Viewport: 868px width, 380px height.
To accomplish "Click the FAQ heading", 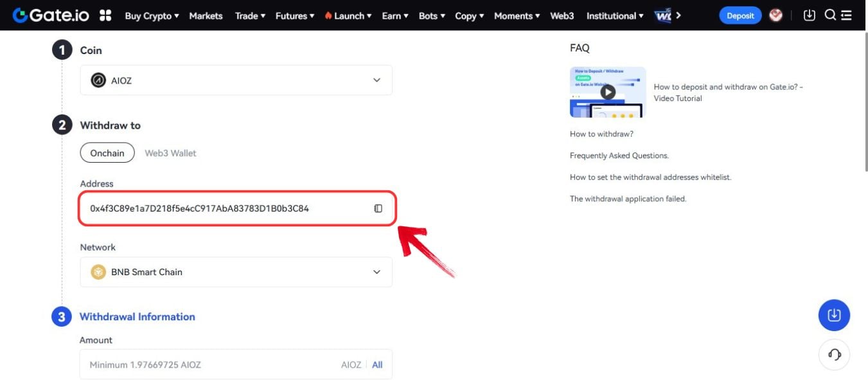I will coord(580,48).
